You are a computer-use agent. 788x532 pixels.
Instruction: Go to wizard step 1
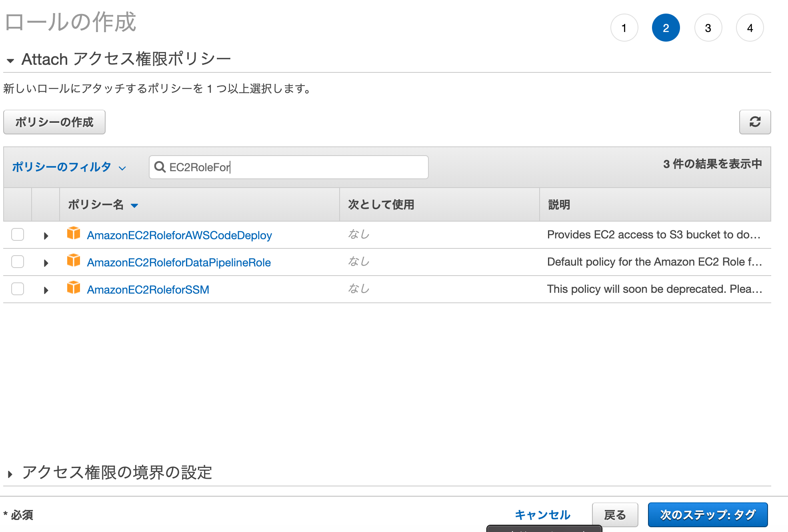tap(624, 28)
